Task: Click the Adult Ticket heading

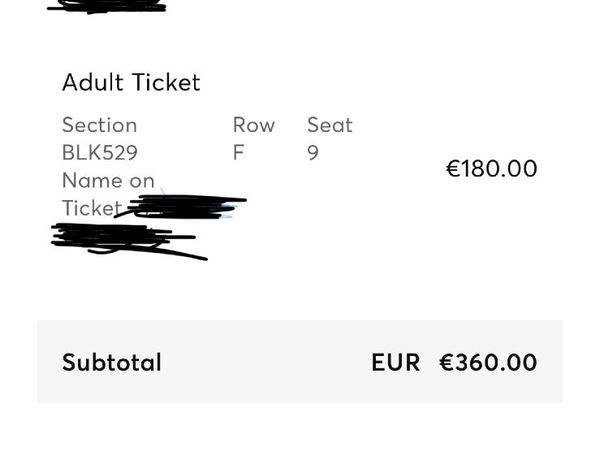Action: pyautogui.click(x=131, y=82)
